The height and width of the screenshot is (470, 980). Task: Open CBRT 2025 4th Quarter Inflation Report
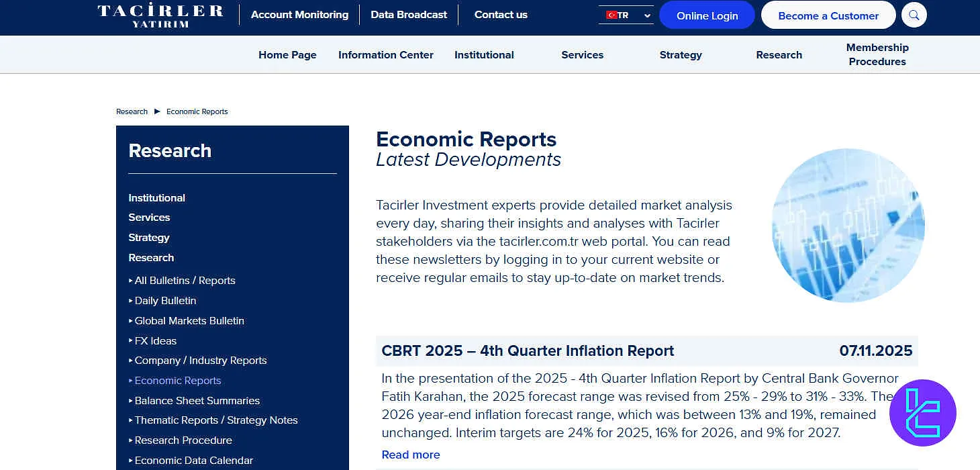pyautogui.click(x=528, y=351)
